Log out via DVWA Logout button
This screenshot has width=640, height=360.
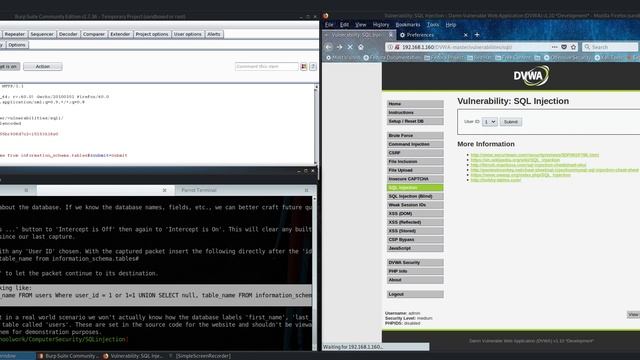coord(415,294)
